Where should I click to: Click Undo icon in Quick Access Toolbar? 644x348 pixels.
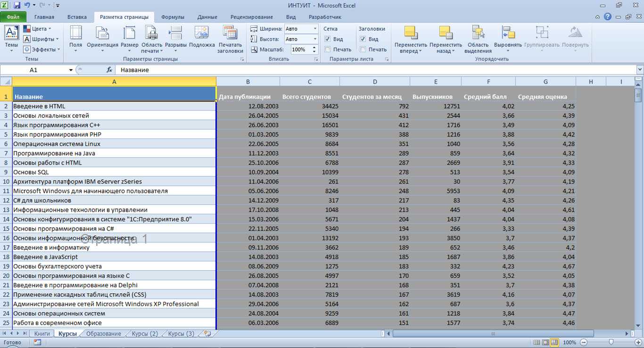tap(27, 6)
